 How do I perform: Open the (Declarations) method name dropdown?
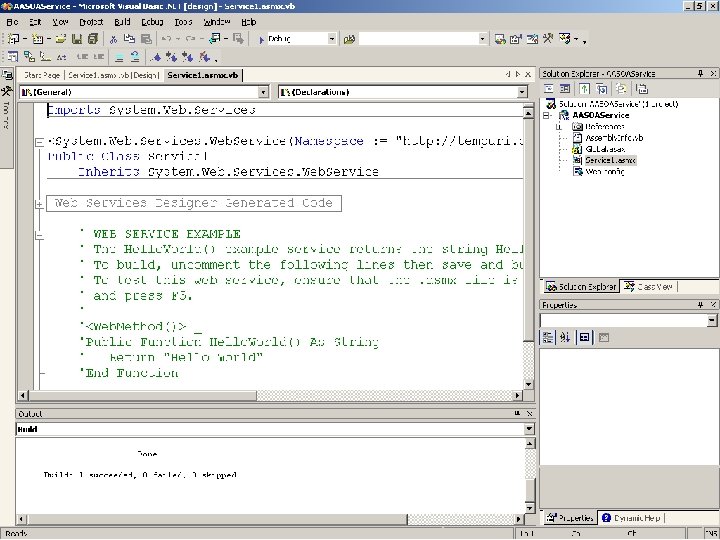tap(522, 92)
